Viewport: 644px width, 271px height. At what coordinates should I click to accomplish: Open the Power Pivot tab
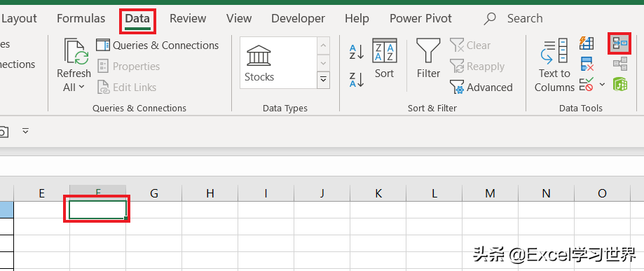tap(420, 18)
